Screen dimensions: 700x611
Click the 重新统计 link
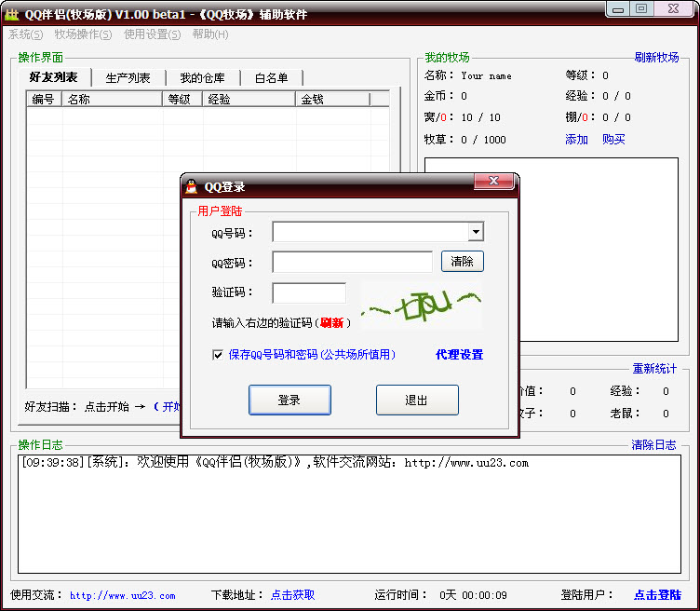(655, 369)
